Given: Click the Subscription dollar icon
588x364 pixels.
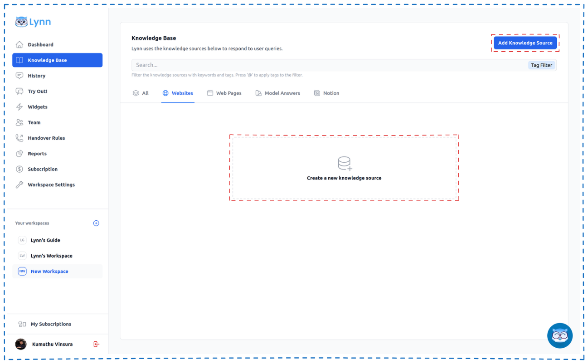Looking at the screenshot, I should [19, 169].
